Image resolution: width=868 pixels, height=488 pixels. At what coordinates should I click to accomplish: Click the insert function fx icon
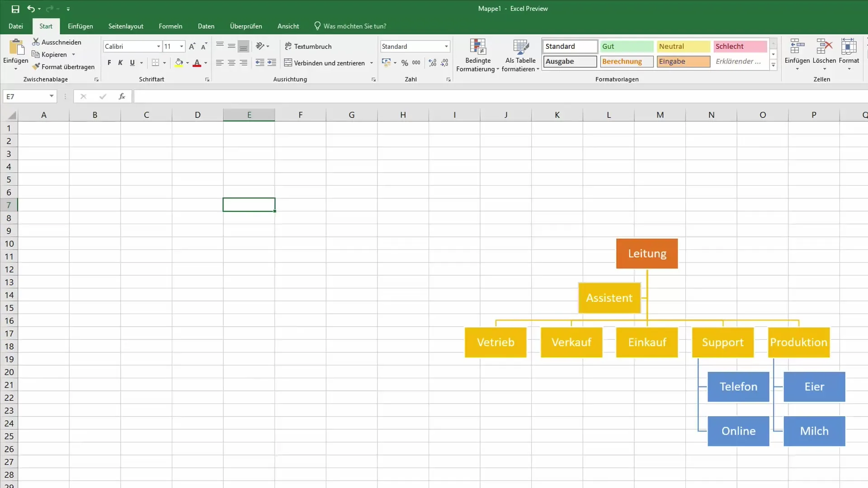coord(122,96)
